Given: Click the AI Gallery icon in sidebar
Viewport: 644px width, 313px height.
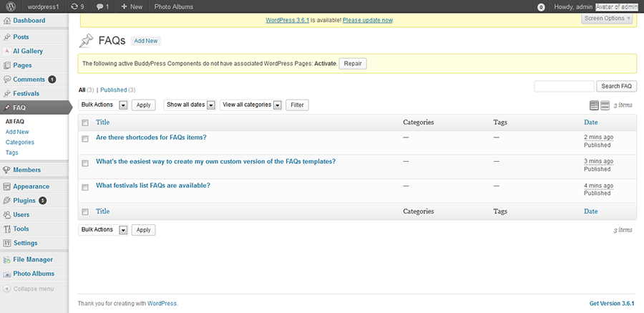Looking at the screenshot, I should tap(6, 52).
